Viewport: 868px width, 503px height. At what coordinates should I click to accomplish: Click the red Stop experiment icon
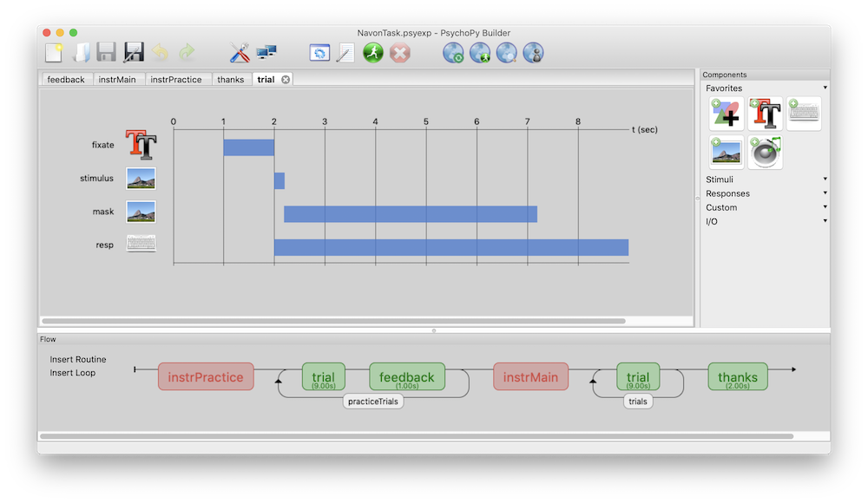click(x=399, y=53)
